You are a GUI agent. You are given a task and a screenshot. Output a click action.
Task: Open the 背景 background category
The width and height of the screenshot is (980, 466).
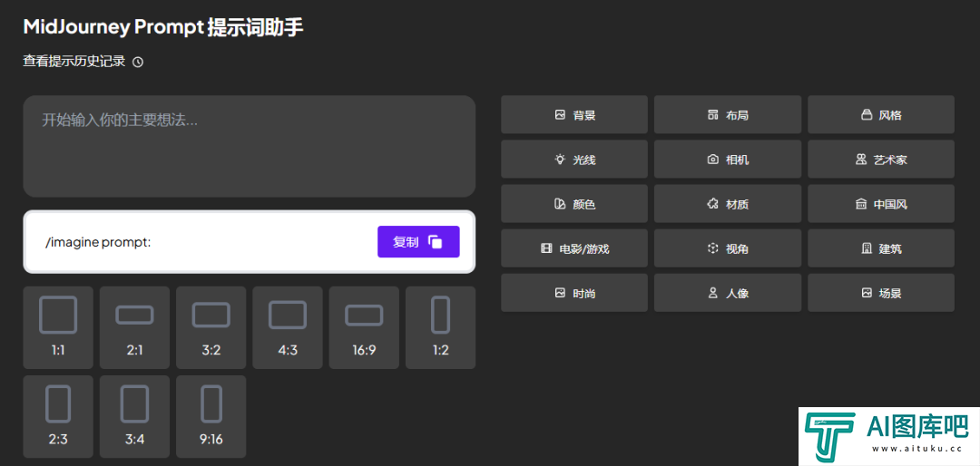coord(574,115)
